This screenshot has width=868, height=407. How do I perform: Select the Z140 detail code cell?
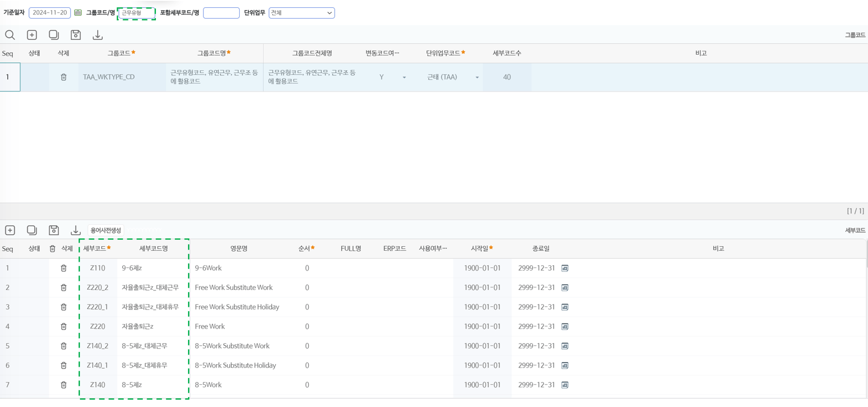[98, 385]
